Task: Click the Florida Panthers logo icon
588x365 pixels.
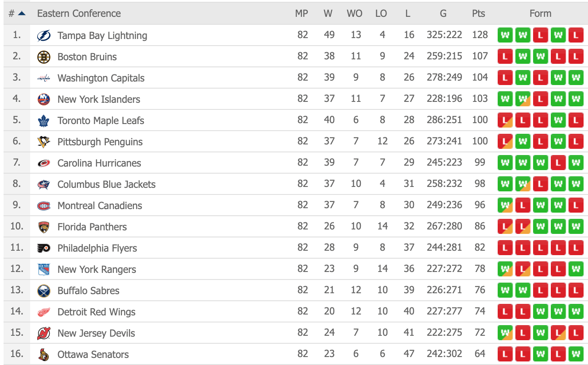Action: click(x=44, y=227)
